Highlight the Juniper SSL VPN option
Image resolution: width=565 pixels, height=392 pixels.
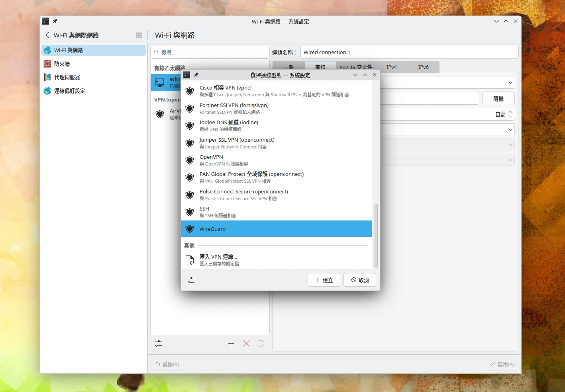(237, 143)
